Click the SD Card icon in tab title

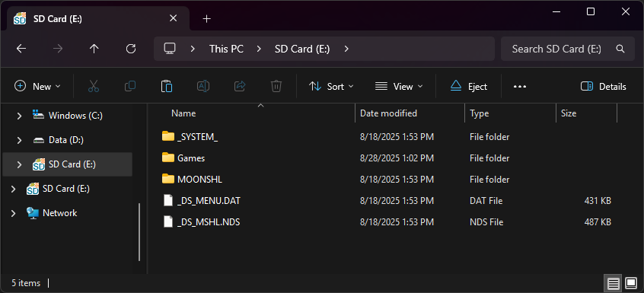(x=20, y=18)
